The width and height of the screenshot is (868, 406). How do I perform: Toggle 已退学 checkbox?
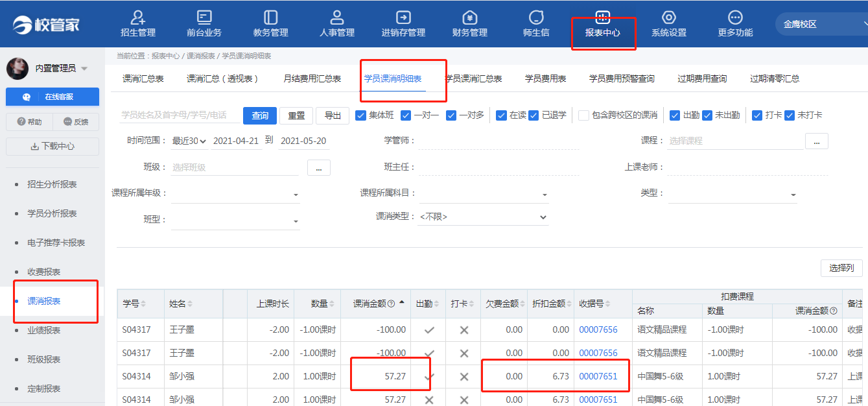tap(534, 115)
